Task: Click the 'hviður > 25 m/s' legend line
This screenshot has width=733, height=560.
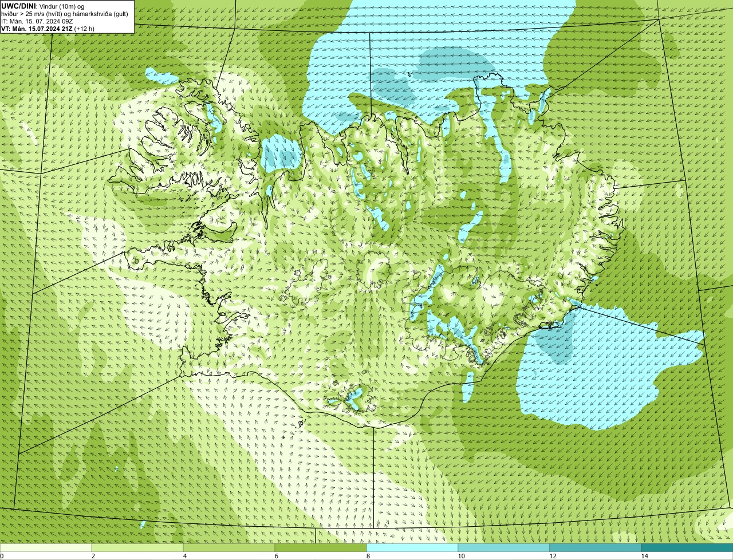Action: [65, 13]
